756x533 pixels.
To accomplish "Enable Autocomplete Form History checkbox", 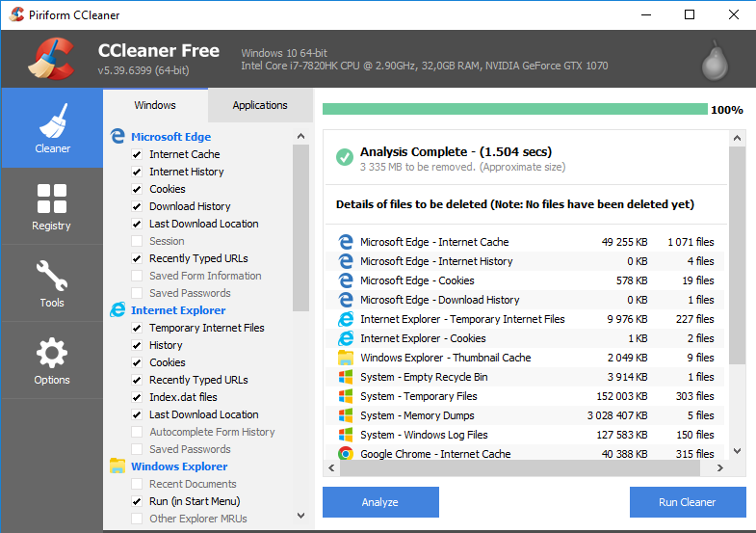I will pos(137,432).
